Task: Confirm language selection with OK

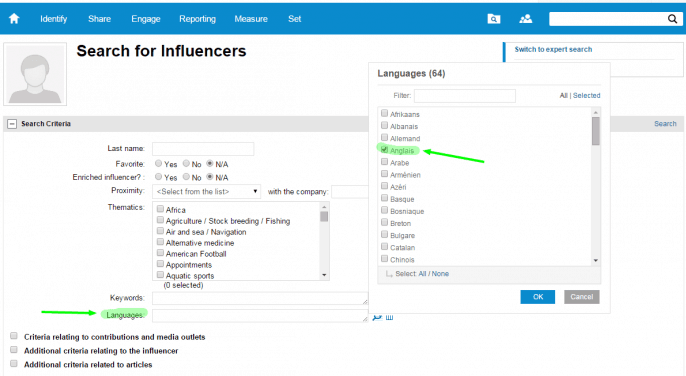Action: pos(538,297)
